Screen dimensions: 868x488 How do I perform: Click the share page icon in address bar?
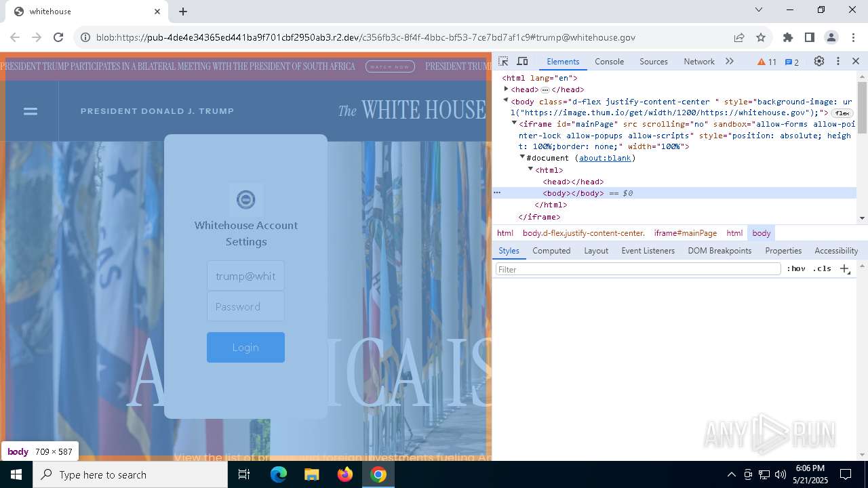(x=739, y=37)
